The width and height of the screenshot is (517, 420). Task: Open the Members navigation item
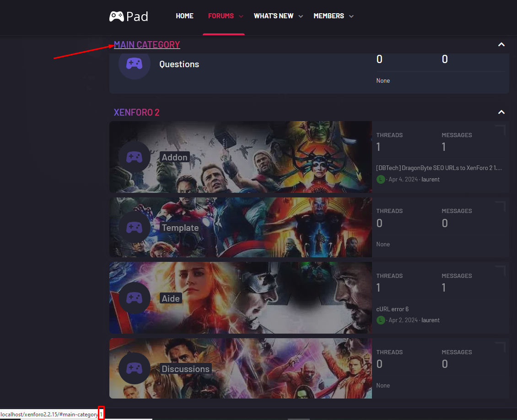(x=329, y=16)
